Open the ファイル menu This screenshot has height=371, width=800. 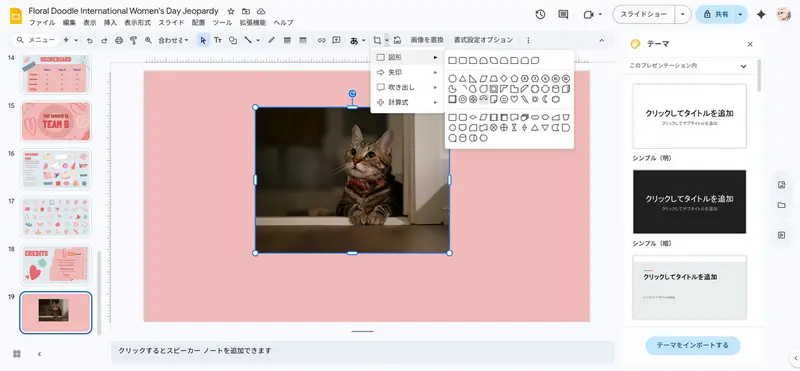42,23
